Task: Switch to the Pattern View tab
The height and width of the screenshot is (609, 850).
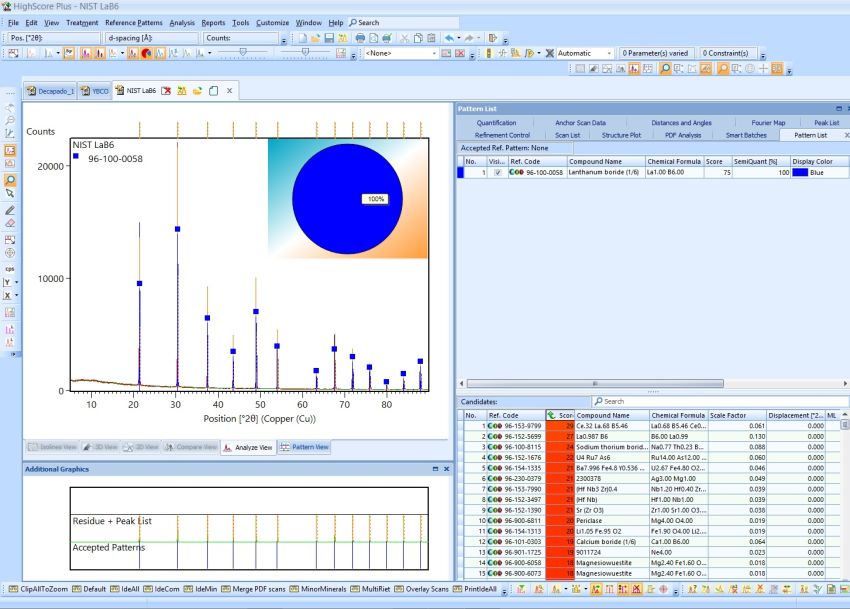Action: [x=304, y=447]
